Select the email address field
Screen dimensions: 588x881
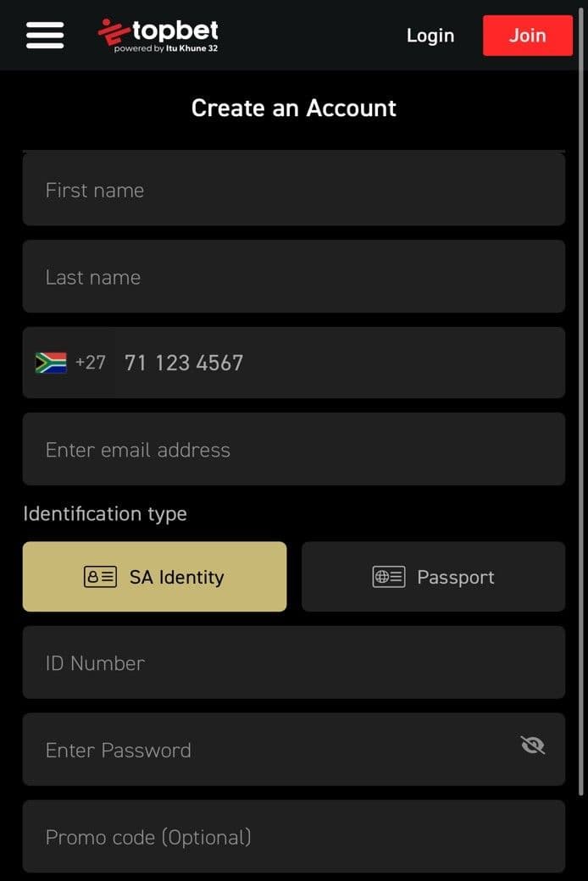coord(293,449)
